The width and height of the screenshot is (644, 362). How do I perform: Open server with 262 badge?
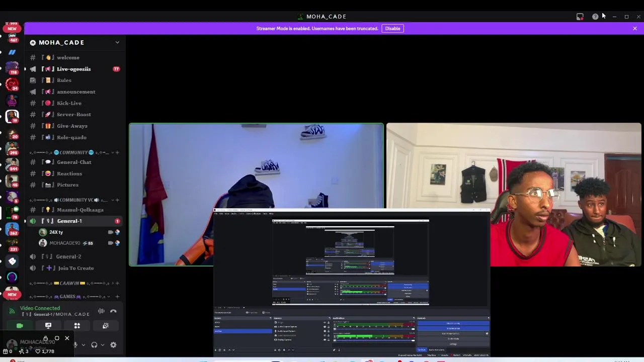[12, 229]
